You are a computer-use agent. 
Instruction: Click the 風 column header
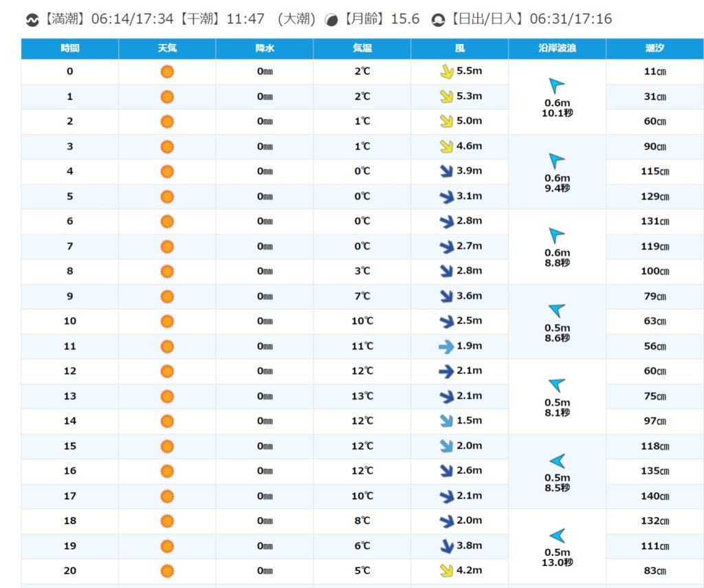pyautogui.click(x=460, y=49)
